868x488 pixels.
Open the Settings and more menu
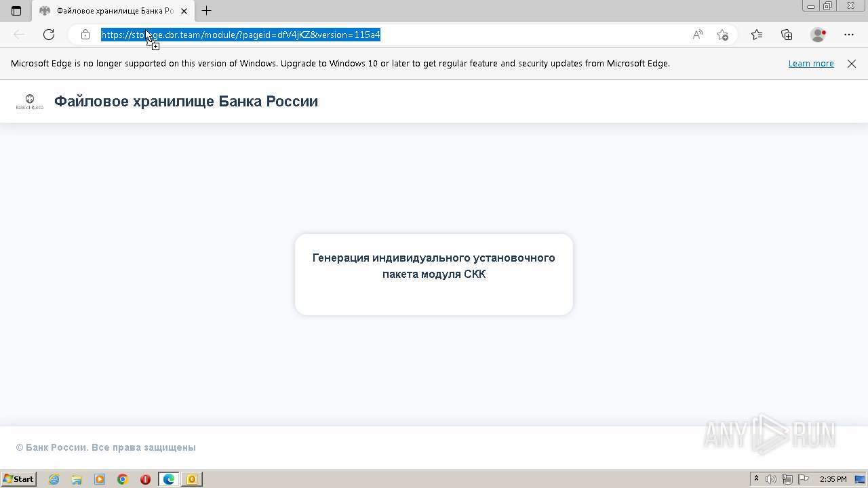pos(849,35)
